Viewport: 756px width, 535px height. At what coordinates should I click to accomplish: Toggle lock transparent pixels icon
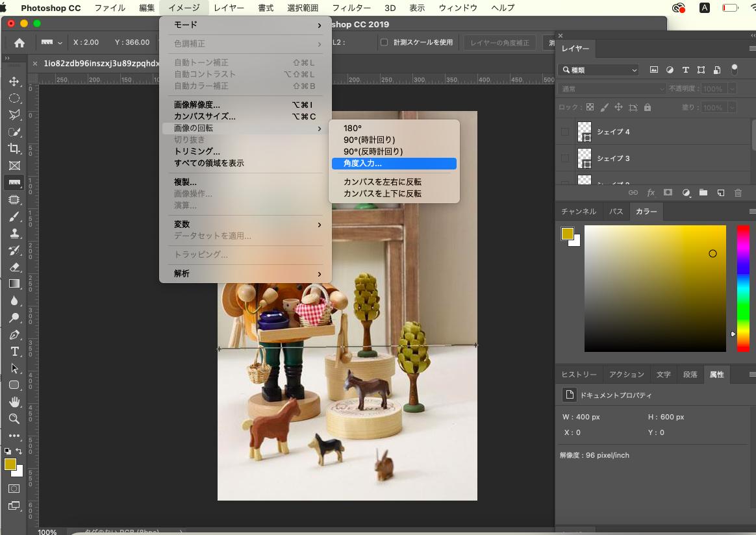point(590,107)
